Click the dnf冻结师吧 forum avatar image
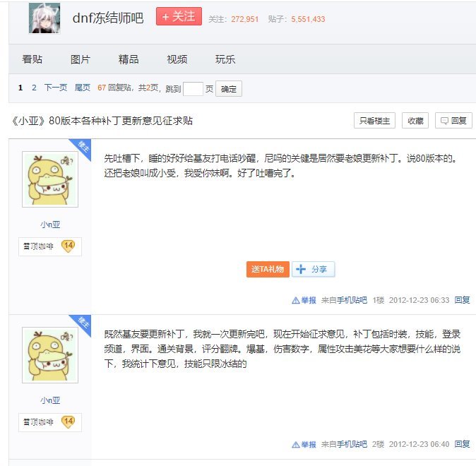The height and width of the screenshot is (466, 476). (44, 18)
